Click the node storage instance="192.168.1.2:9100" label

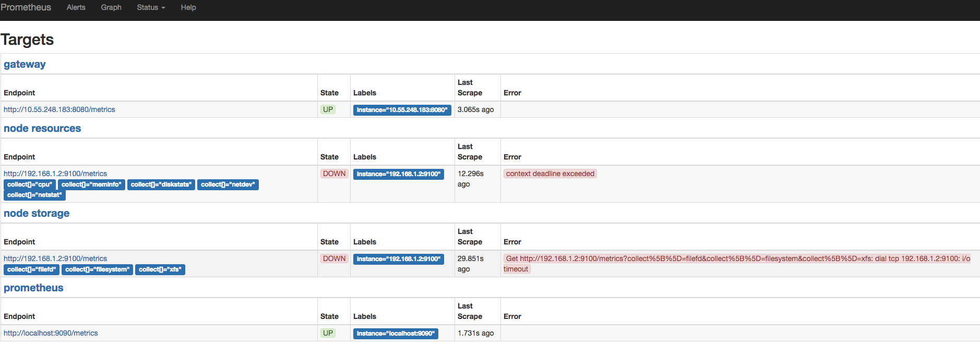pos(399,259)
